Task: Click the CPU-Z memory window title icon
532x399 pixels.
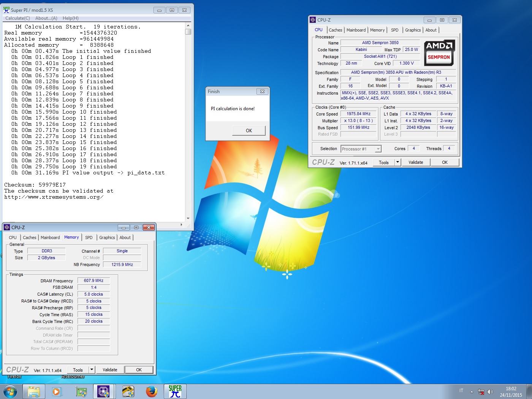Action: point(7,227)
